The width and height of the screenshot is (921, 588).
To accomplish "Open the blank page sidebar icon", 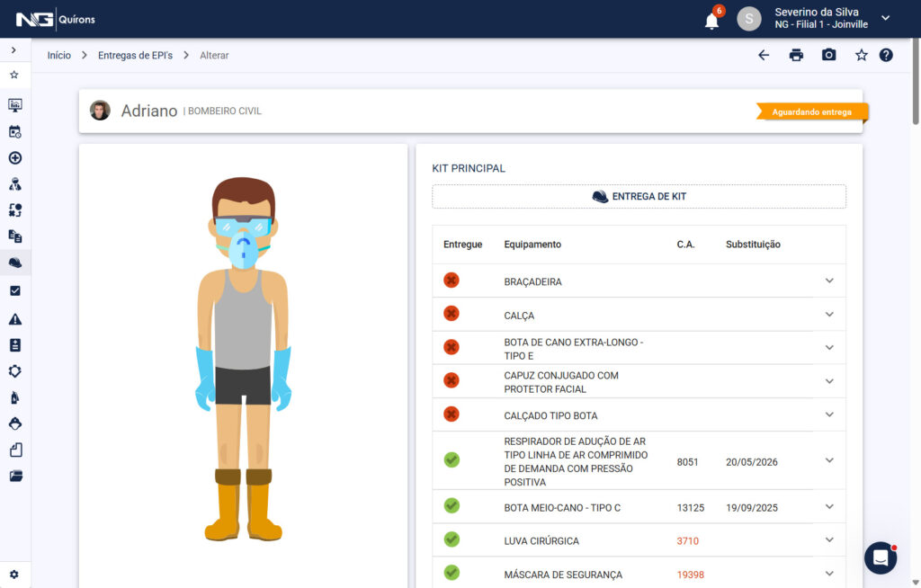I will (15, 450).
